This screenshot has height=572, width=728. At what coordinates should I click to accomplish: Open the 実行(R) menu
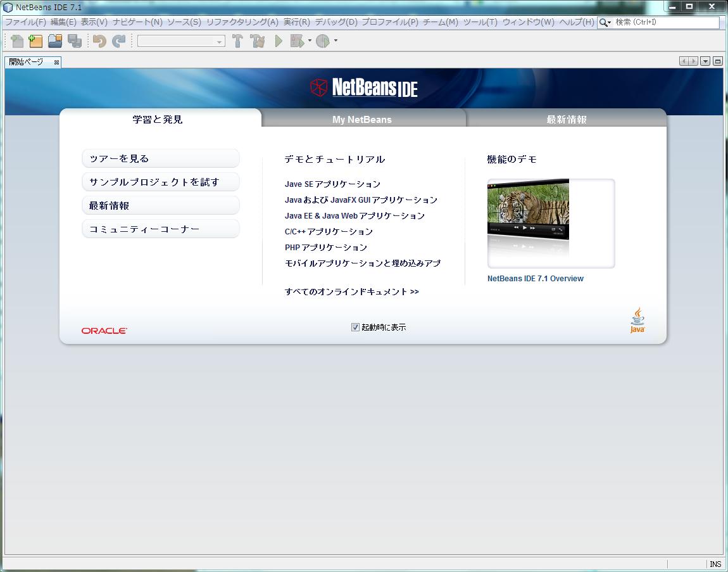[x=297, y=22]
